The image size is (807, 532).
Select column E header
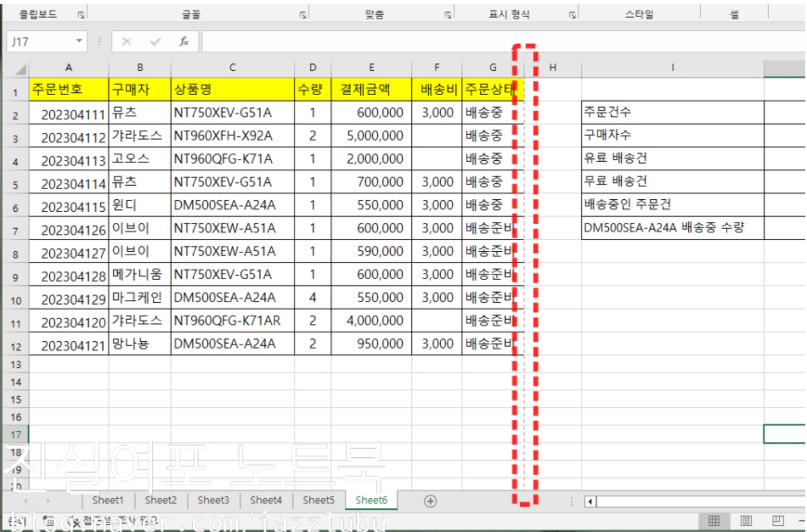click(372, 68)
